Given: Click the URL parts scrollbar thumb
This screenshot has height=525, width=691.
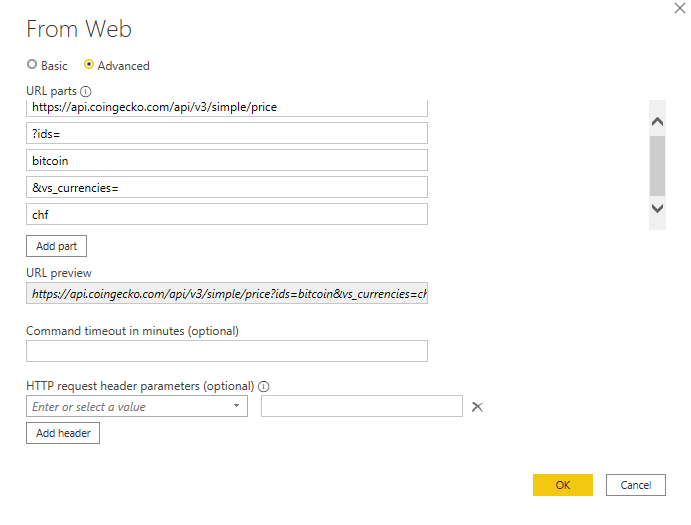Looking at the screenshot, I should point(657,165).
